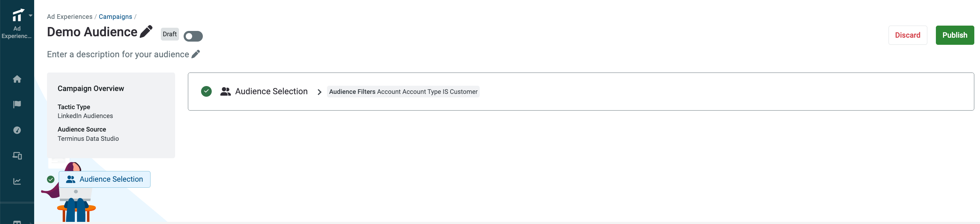Click the Publish button
Image resolution: width=980 pixels, height=224 pixels.
[954, 35]
